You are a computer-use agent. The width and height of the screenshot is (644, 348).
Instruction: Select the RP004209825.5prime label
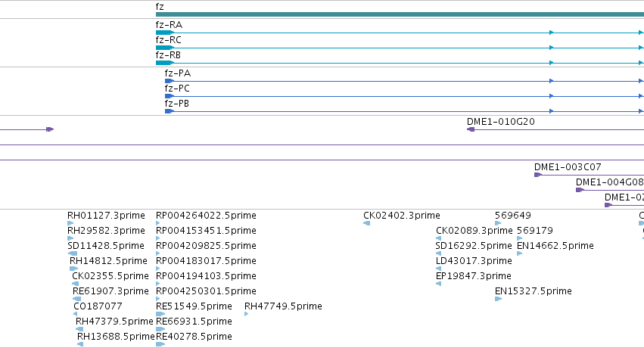pos(206,246)
